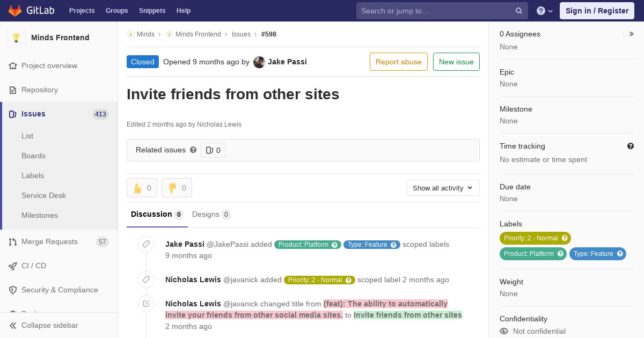This screenshot has width=644, height=338.
Task: Switch to the Designs tab
Action: pyautogui.click(x=211, y=215)
